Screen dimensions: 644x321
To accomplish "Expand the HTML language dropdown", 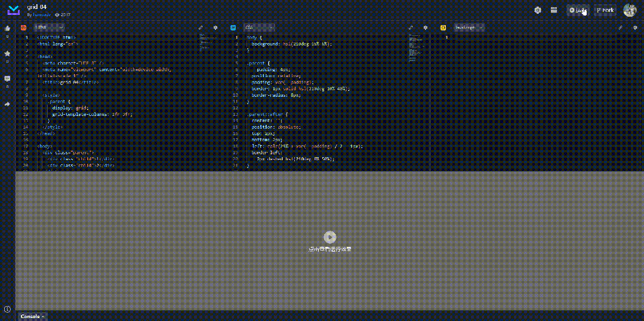I will pyautogui.click(x=49, y=27).
